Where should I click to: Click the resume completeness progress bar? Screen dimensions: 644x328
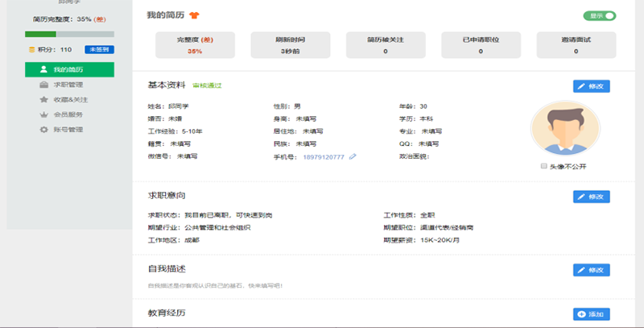69,34
